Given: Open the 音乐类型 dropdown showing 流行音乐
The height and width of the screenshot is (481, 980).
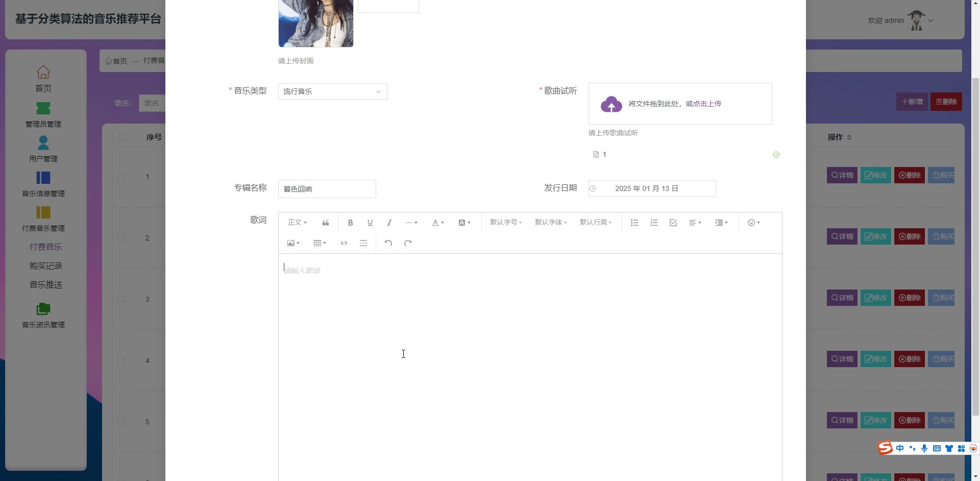Looking at the screenshot, I should (x=332, y=91).
